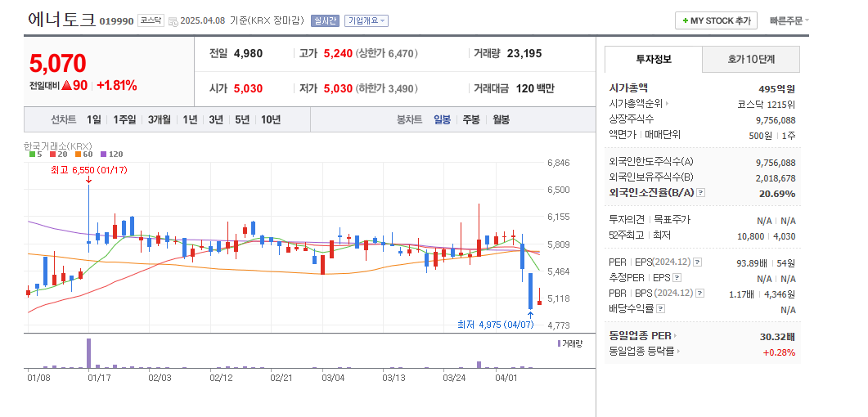Switch to the 투자정보 tab
The image size is (868, 417).
pyautogui.click(x=653, y=59)
